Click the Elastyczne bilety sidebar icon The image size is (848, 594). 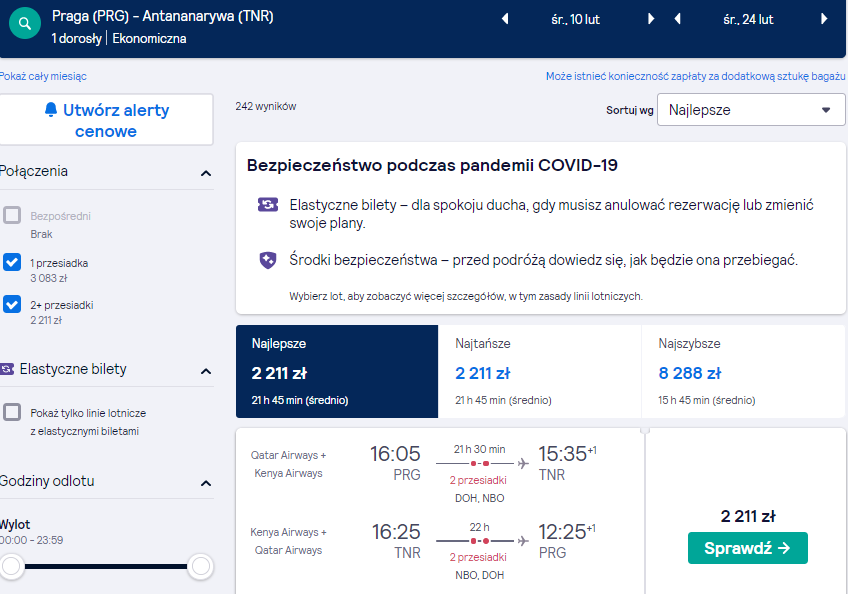7,369
